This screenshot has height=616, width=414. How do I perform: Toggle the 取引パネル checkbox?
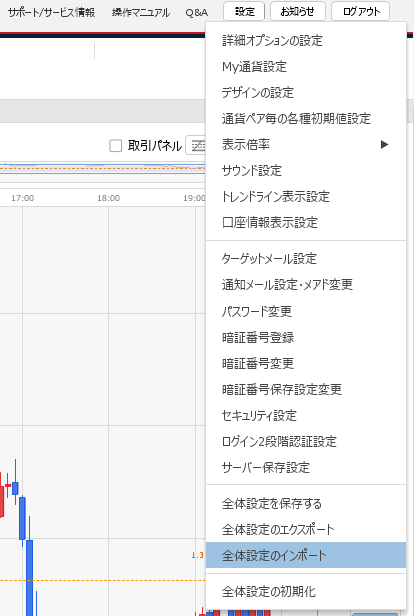tap(115, 146)
